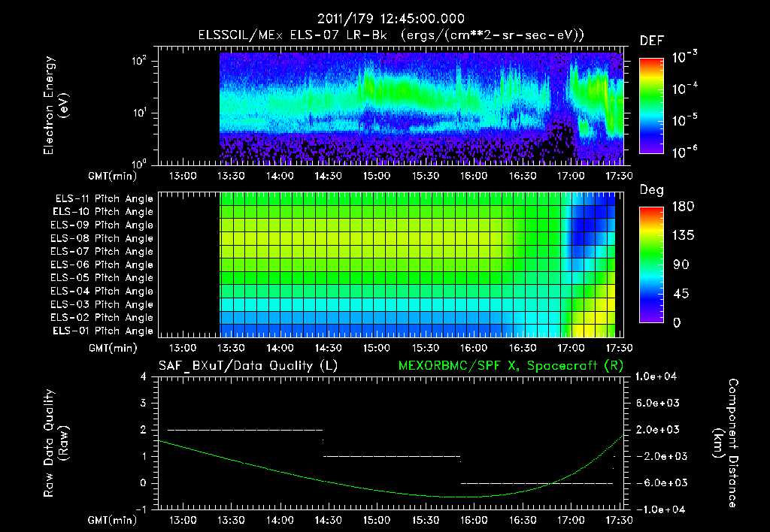770x532 pixels.
Task: Click the quality level 1 line segment
Action: click(x=391, y=456)
